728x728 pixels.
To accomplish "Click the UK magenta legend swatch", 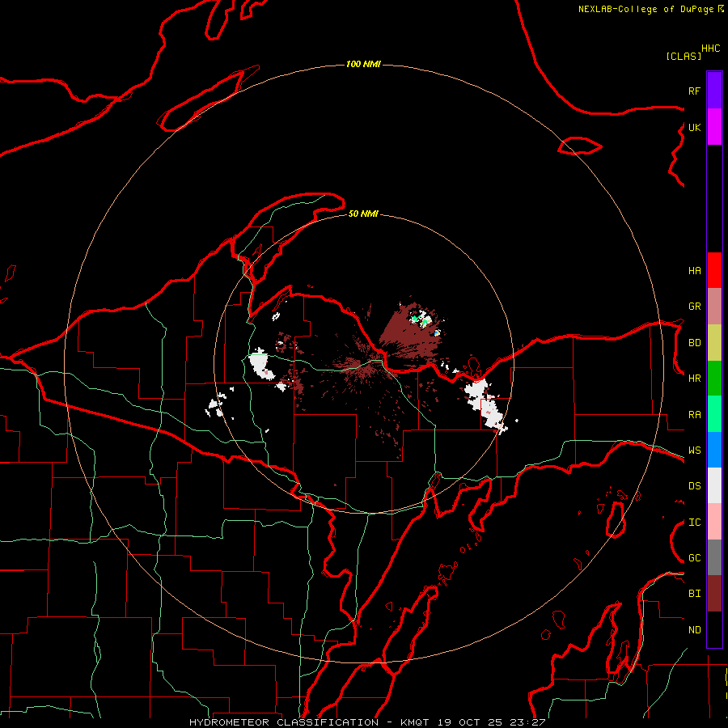I will coord(714,127).
